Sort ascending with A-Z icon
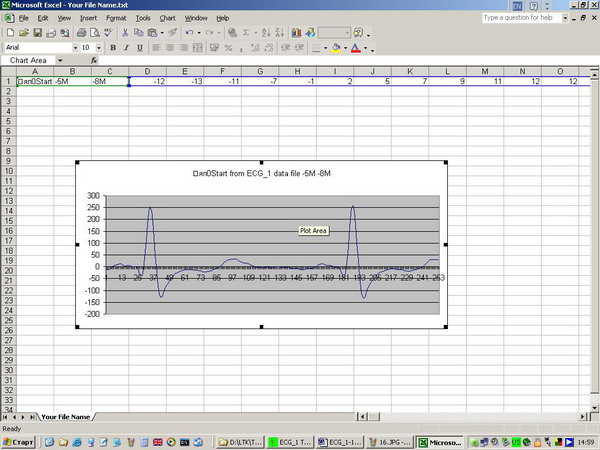 [x=266, y=33]
